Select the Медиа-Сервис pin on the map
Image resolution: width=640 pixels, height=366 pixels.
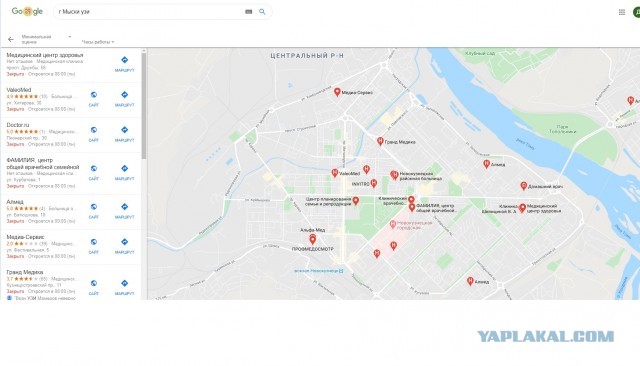pyautogui.click(x=337, y=92)
